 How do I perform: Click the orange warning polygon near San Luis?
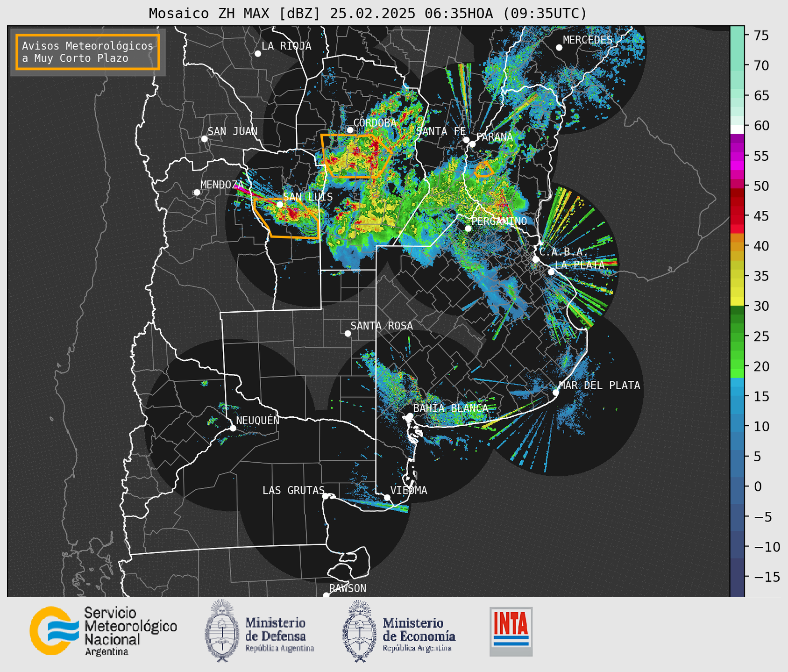pyautogui.click(x=287, y=218)
